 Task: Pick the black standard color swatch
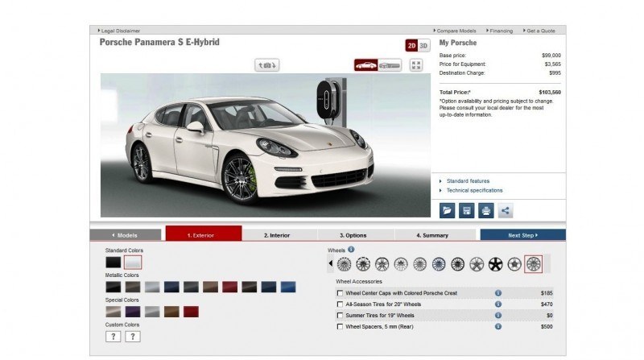tap(113, 263)
